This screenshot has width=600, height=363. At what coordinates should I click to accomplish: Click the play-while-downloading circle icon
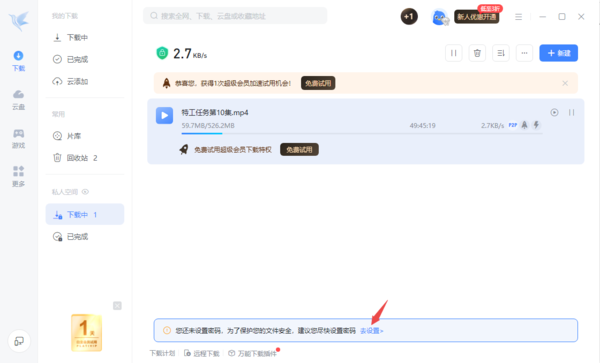coord(554,112)
